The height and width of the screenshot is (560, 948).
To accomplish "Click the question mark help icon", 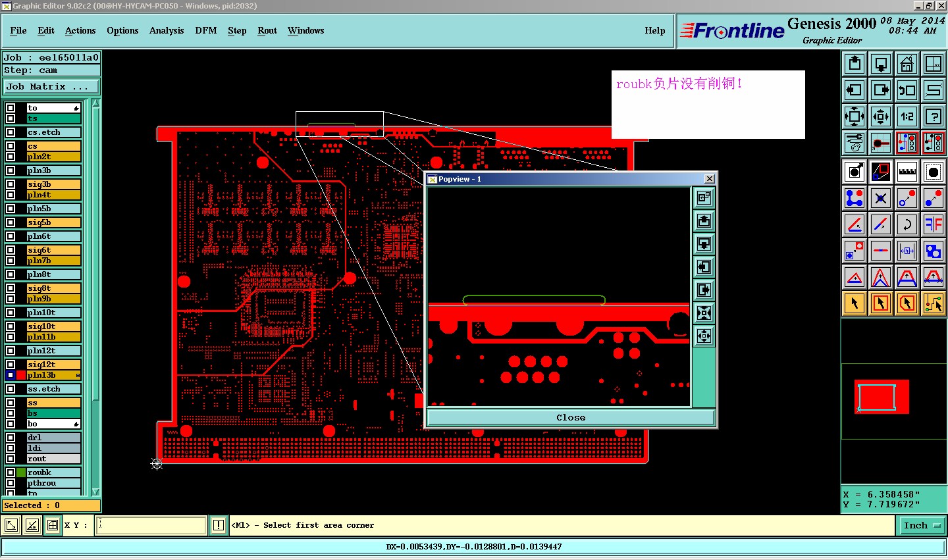I will coord(934,116).
